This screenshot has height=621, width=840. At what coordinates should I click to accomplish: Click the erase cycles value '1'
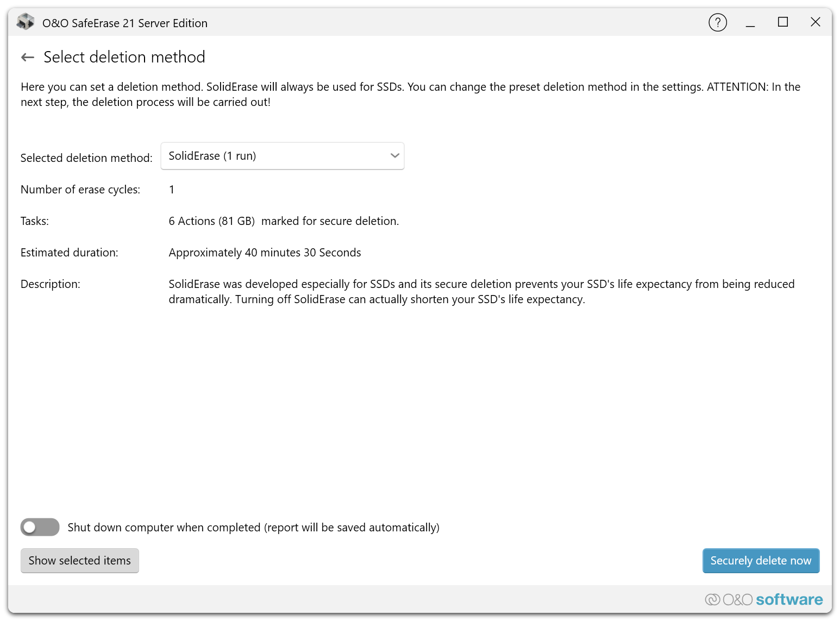(x=172, y=190)
